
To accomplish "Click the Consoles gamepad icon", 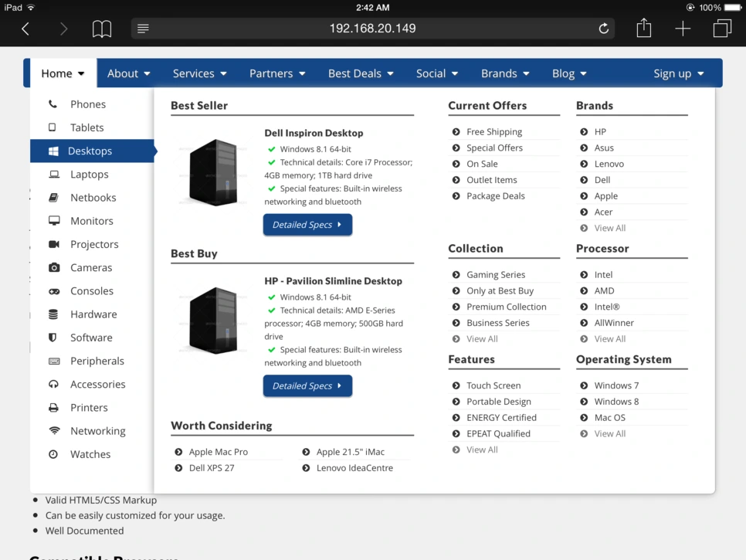I will point(54,290).
